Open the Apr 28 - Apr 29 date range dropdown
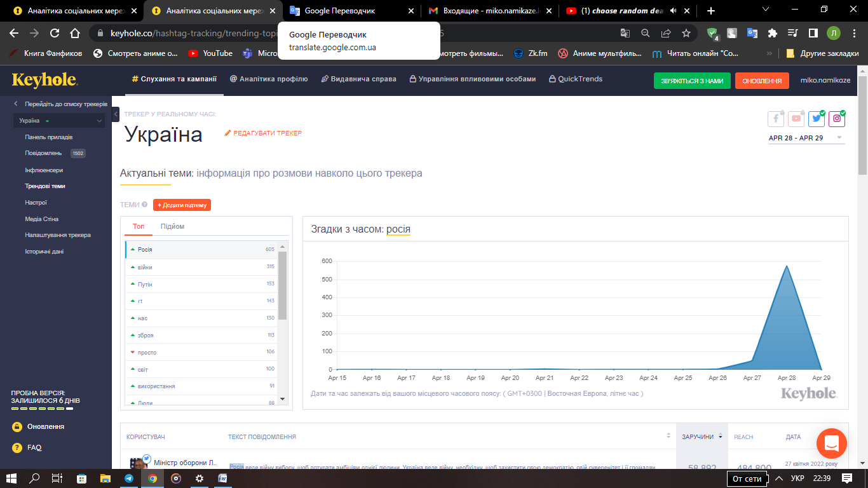 (x=806, y=138)
